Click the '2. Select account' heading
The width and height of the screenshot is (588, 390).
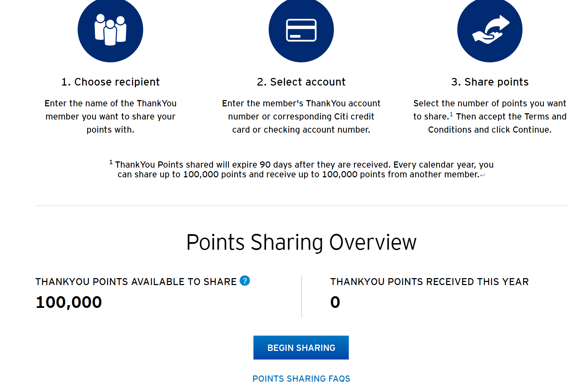pyautogui.click(x=301, y=82)
